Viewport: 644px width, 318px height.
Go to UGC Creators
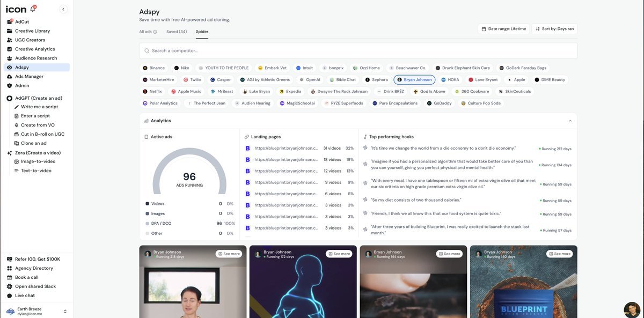click(30, 40)
